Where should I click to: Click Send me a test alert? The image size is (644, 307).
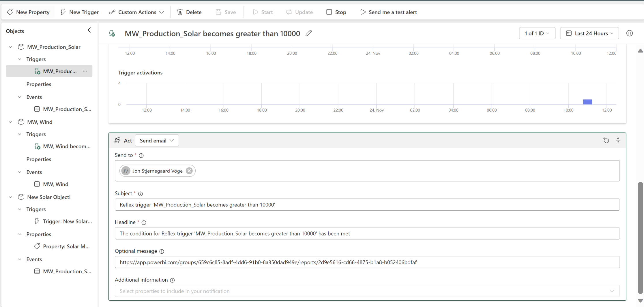tap(388, 12)
